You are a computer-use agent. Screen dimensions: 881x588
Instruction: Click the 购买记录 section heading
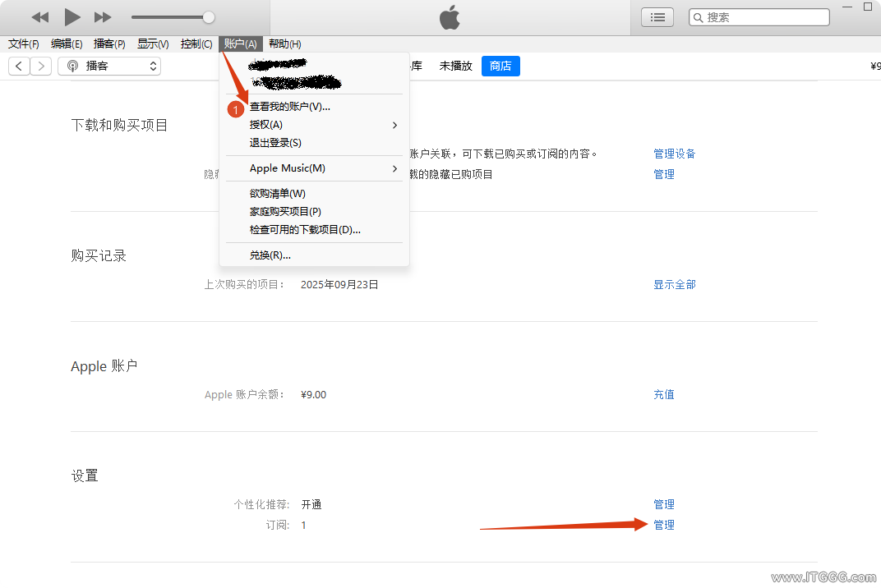coord(99,256)
